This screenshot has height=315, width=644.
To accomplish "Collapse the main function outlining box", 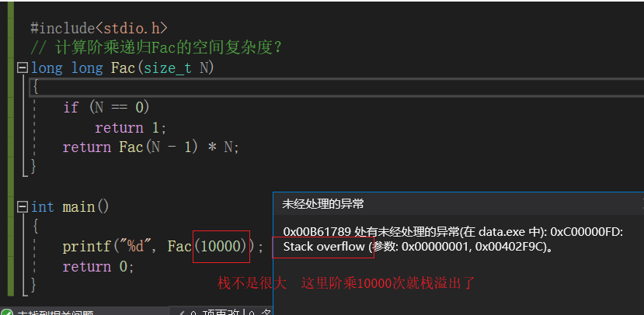I will point(23,206).
